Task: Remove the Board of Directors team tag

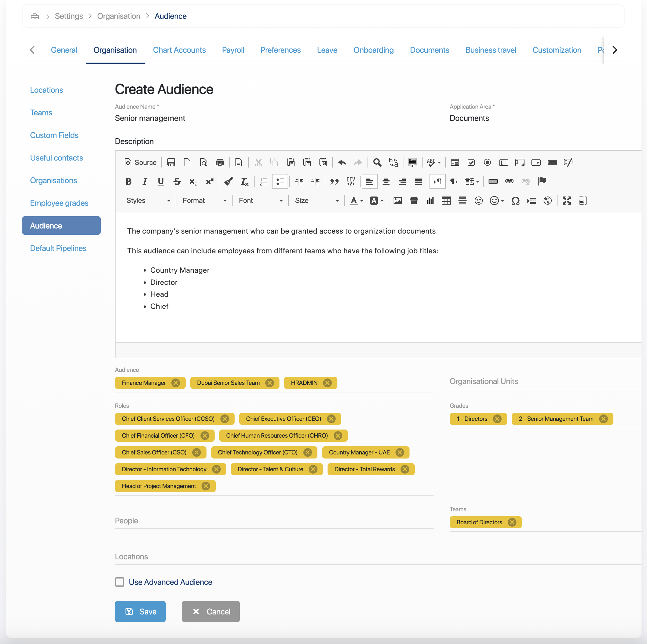Action: click(512, 522)
